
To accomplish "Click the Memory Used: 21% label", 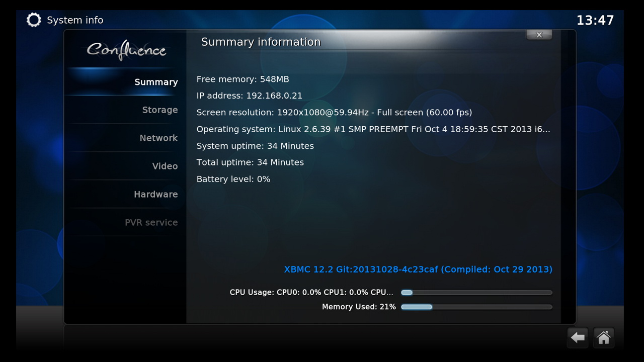I will [x=359, y=307].
